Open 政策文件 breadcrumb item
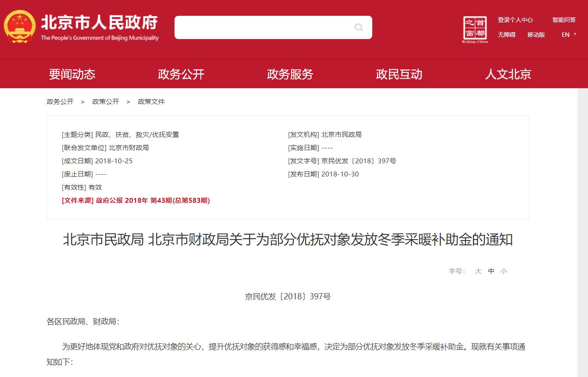588x377 pixels. point(150,101)
